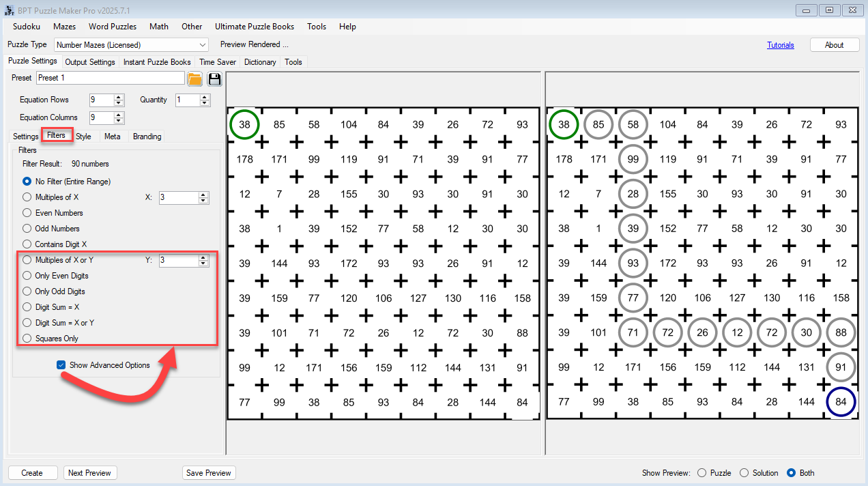
Task: Decrease Equation Columns with down arrow
Action: coord(119,121)
